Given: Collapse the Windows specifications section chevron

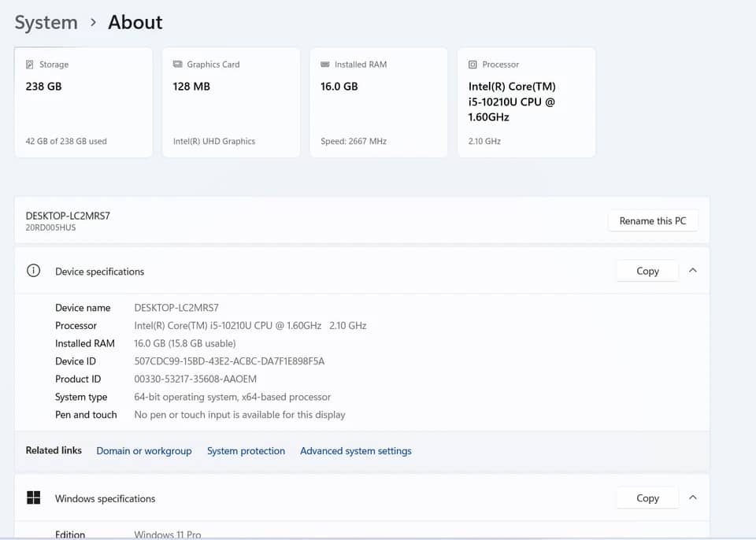Looking at the screenshot, I should 693,497.
